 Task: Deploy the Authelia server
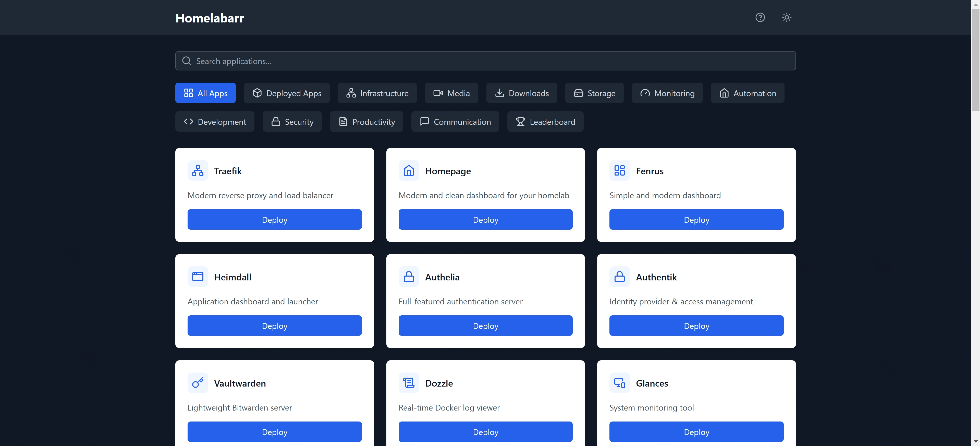point(485,326)
